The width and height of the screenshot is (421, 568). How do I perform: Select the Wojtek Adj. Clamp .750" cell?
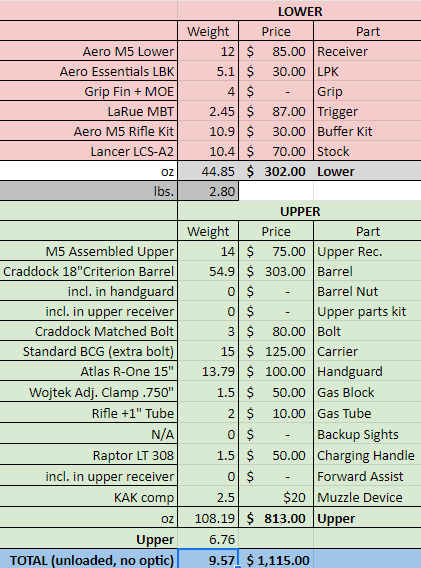click(89, 392)
